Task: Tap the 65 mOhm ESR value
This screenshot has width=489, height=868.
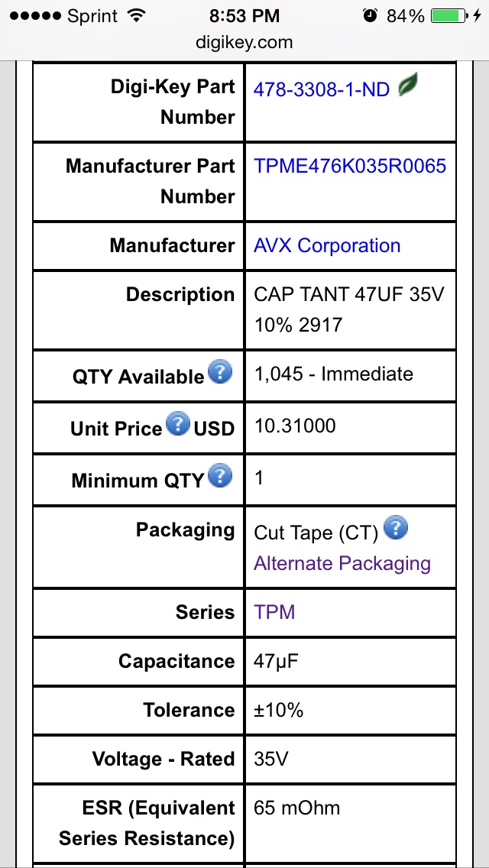Action: pyautogui.click(x=297, y=808)
